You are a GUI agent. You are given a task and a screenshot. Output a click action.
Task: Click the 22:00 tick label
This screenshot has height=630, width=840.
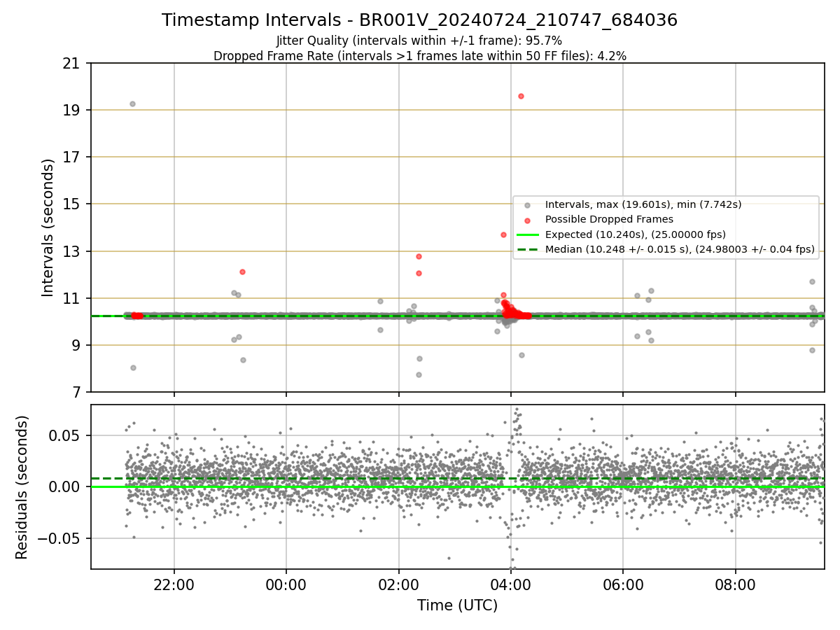174,584
